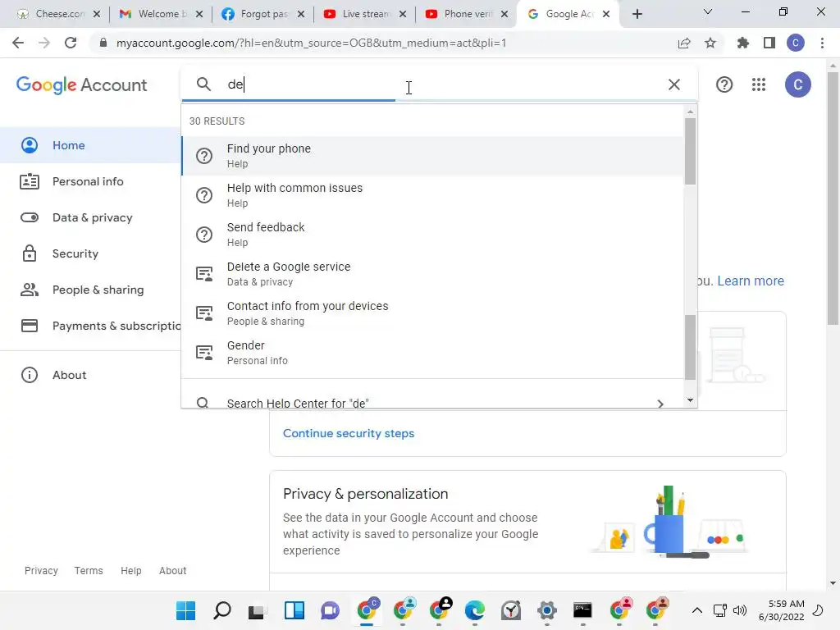Follow the Learn more link
Image resolution: width=840 pixels, height=630 pixels.
coord(750,281)
